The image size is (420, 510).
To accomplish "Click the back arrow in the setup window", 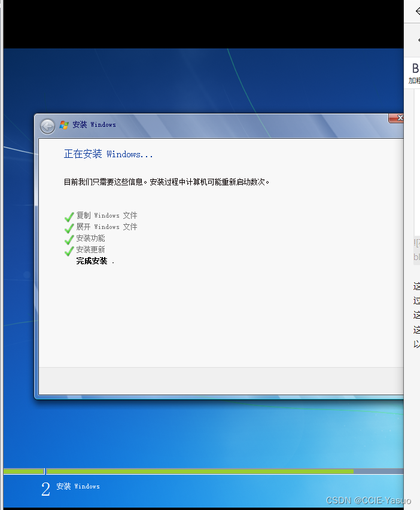I will click(47, 126).
